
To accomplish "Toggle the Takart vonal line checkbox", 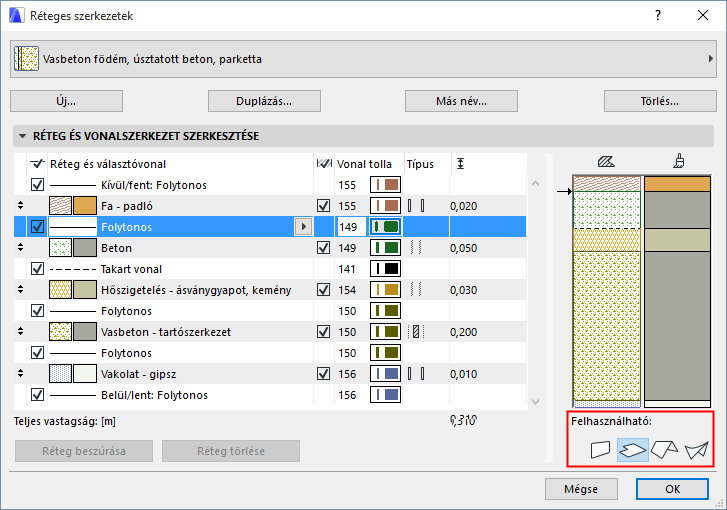I will tap(38, 269).
